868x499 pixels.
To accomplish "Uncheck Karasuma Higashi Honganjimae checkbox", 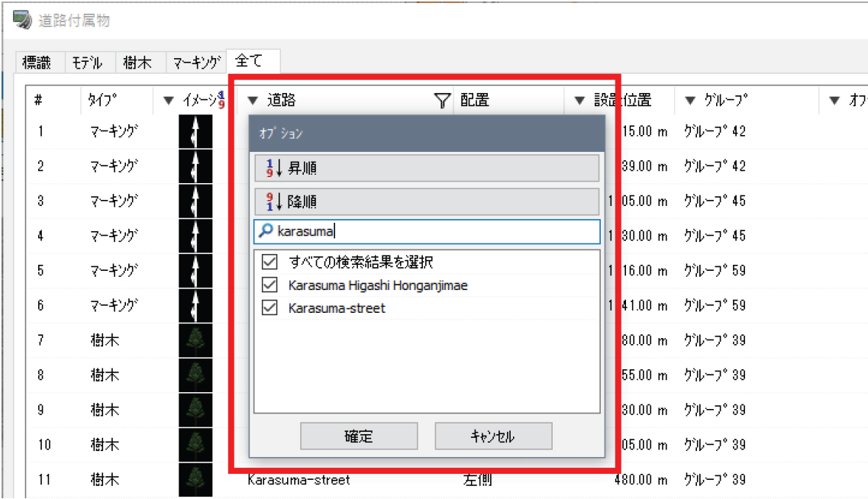I will pos(269,285).
